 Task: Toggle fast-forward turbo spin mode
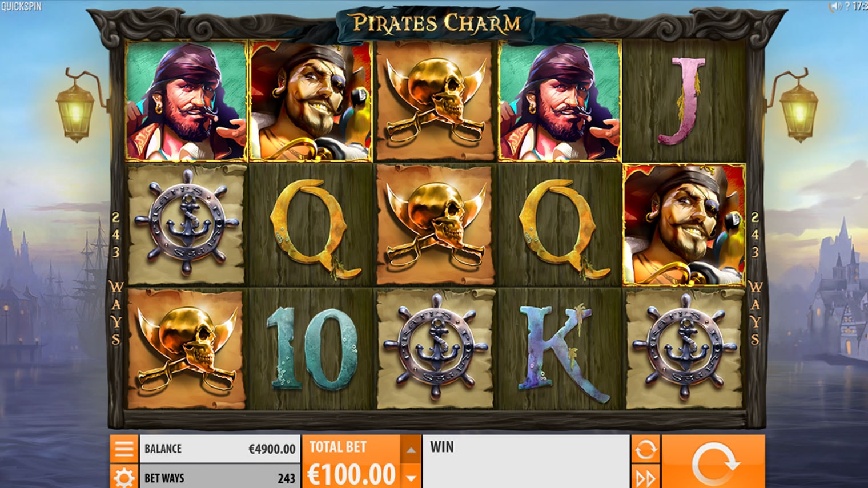pos(645,477)
